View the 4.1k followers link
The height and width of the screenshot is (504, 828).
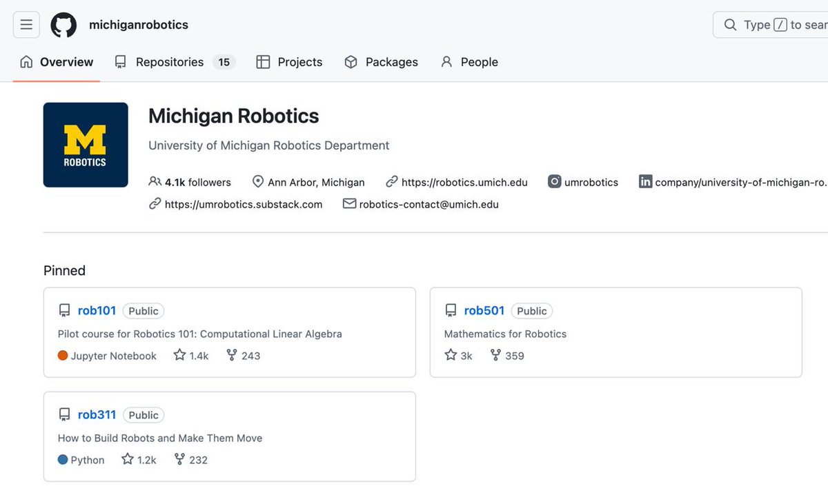198,182
